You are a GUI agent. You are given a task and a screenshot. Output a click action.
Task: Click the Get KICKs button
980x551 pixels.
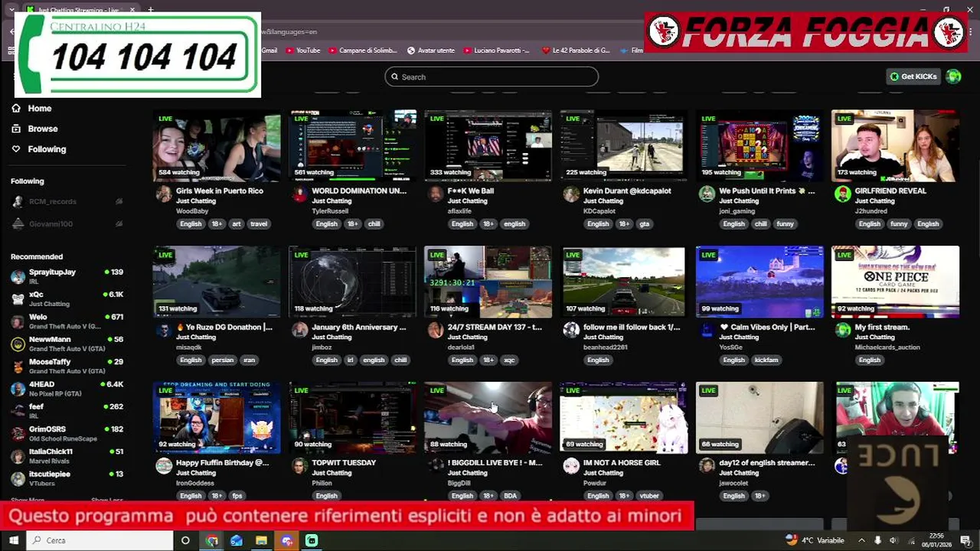pos(913,77)
